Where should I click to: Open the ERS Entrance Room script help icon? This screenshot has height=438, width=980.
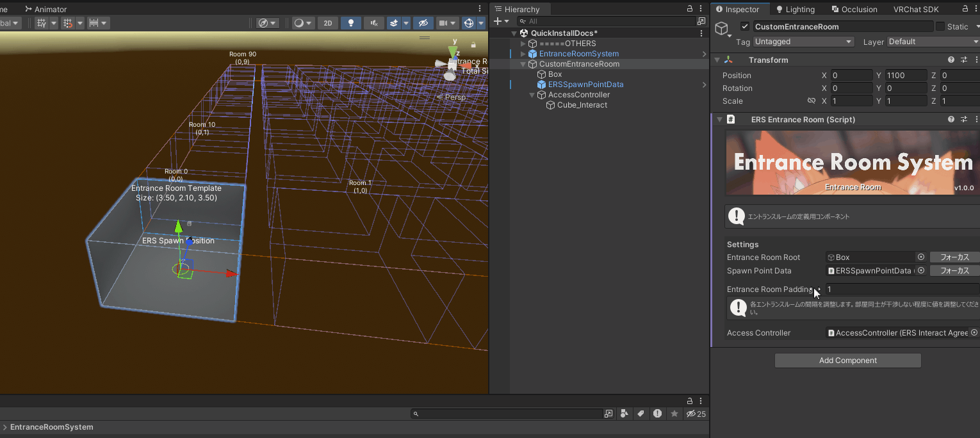coord(951,120)
